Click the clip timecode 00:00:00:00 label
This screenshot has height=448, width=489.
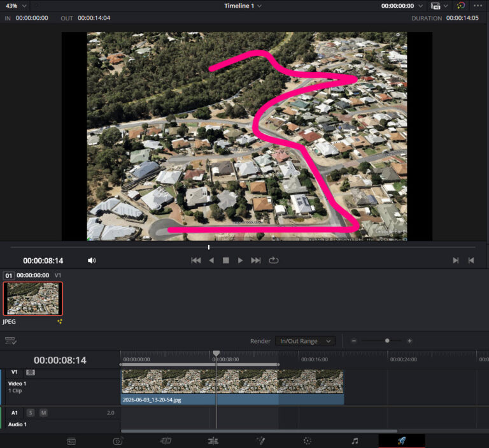pyautogui.click(x=32, y=275)
